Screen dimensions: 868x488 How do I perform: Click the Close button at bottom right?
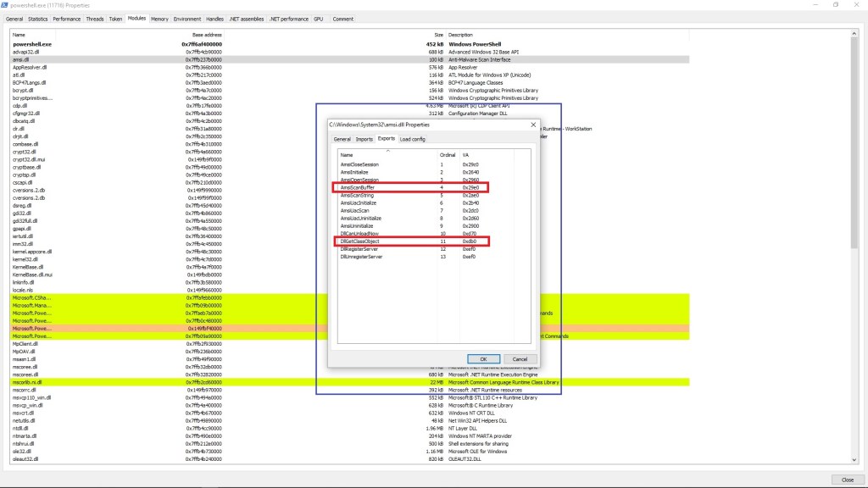tap(848, 480)
